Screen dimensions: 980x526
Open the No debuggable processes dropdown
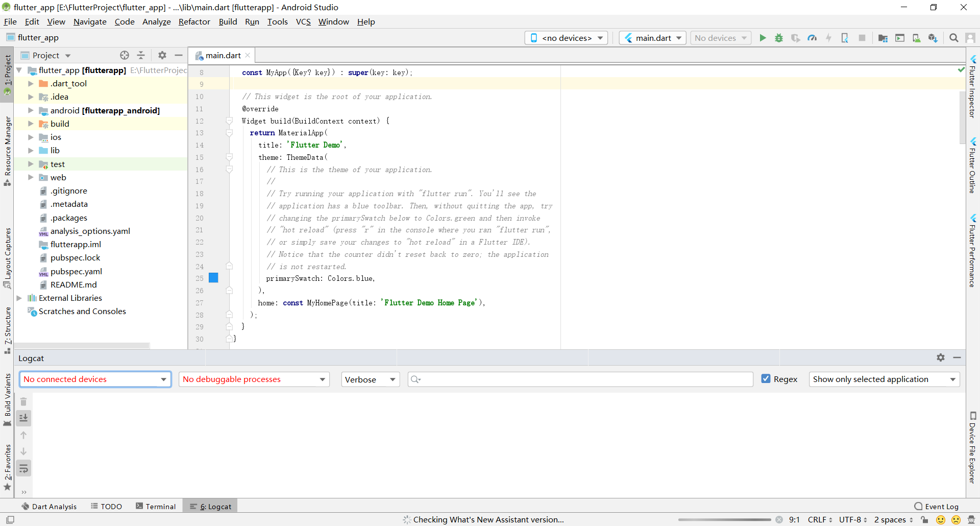coord(254,379)
